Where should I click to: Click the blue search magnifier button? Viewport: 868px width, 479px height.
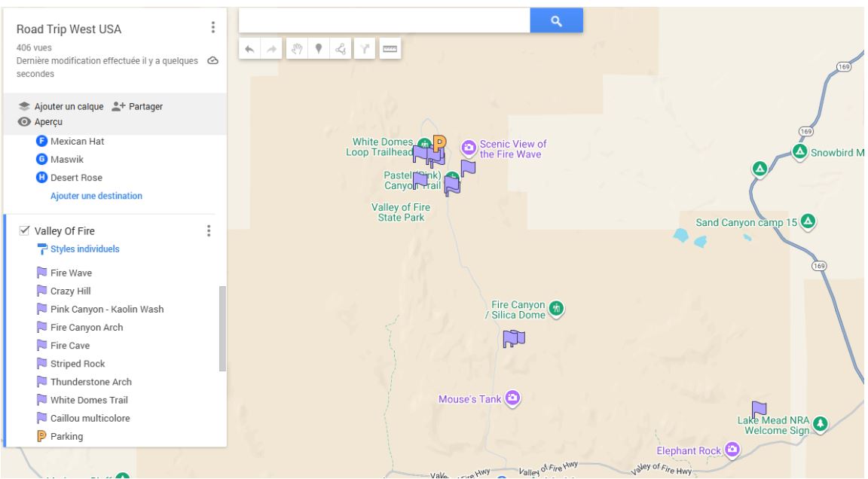(x=559, y=21)
